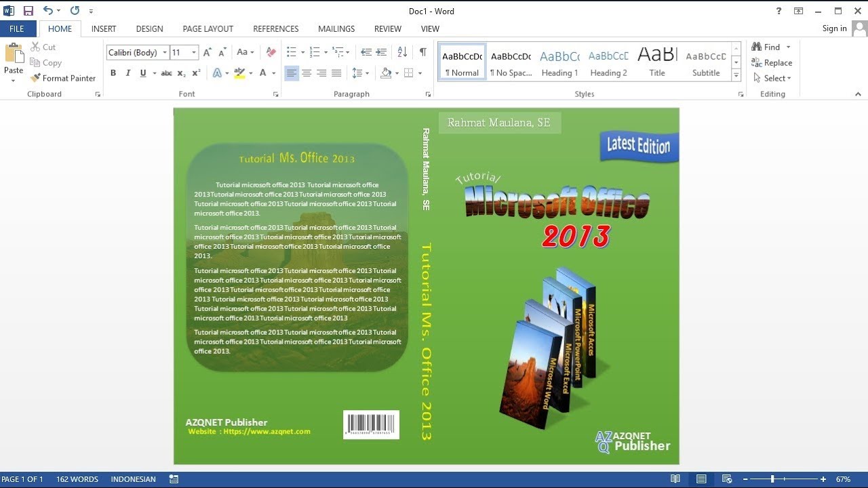This screenshot has width=868, height=488.
Task: Apply the Heading 1 style
Action: pyautogui.click(x=560, y=62)
